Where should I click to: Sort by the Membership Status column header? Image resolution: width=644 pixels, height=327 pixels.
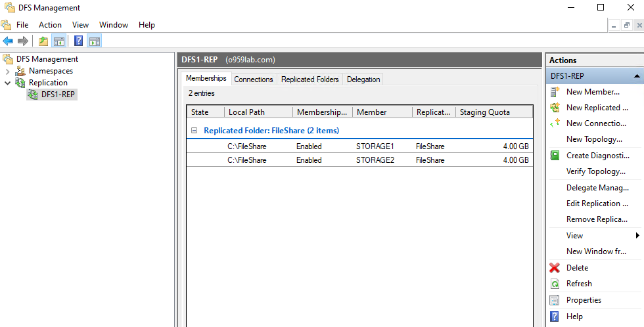[x=323, y=112]
